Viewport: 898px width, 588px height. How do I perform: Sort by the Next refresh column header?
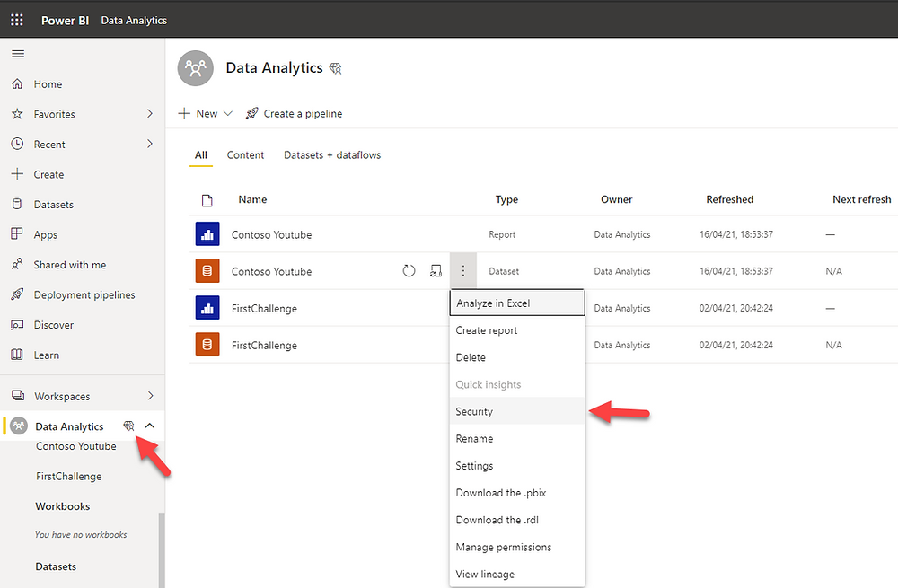click(862, 199)
